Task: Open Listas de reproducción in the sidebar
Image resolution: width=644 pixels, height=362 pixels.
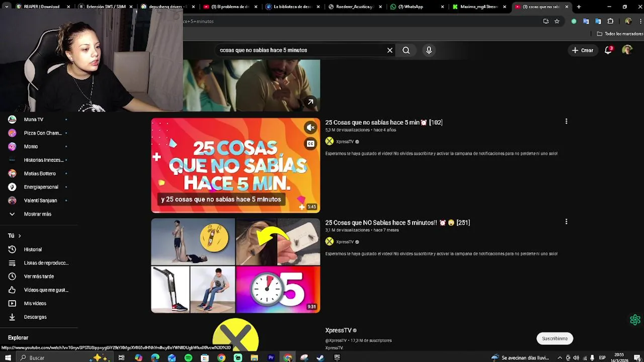Action: [39, 263]
